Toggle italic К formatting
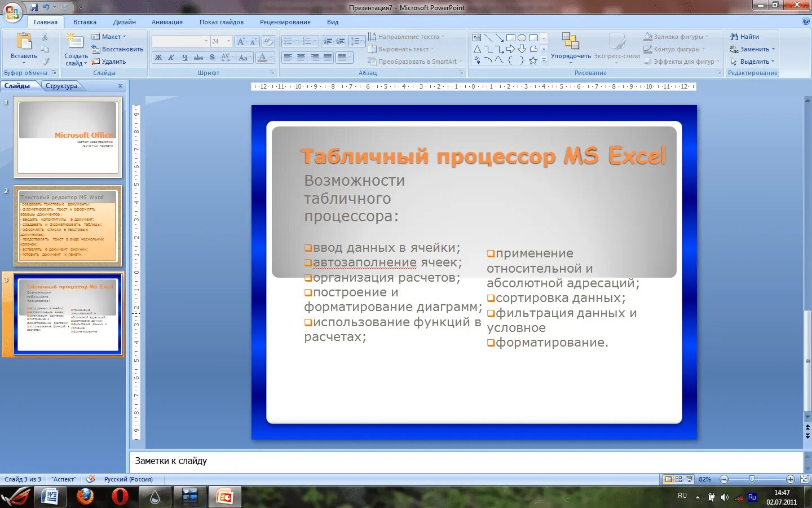 (x=171, y=58)
